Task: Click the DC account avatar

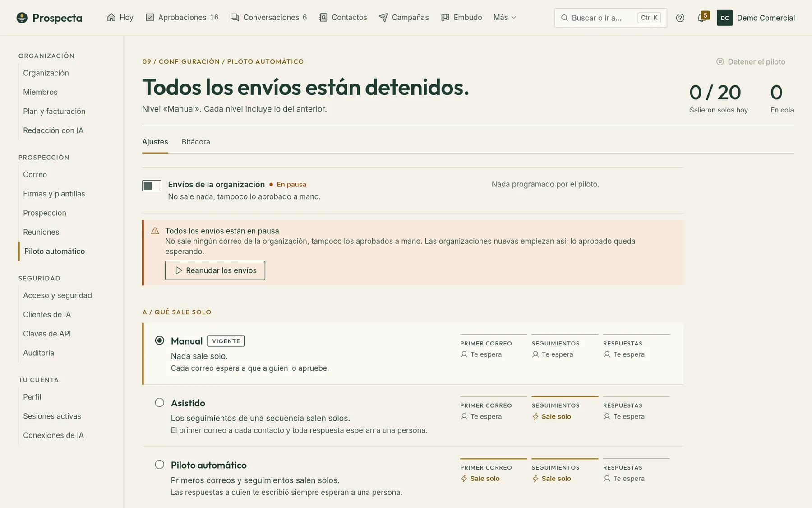Action: pyautogui.click(x=724, y=18)
